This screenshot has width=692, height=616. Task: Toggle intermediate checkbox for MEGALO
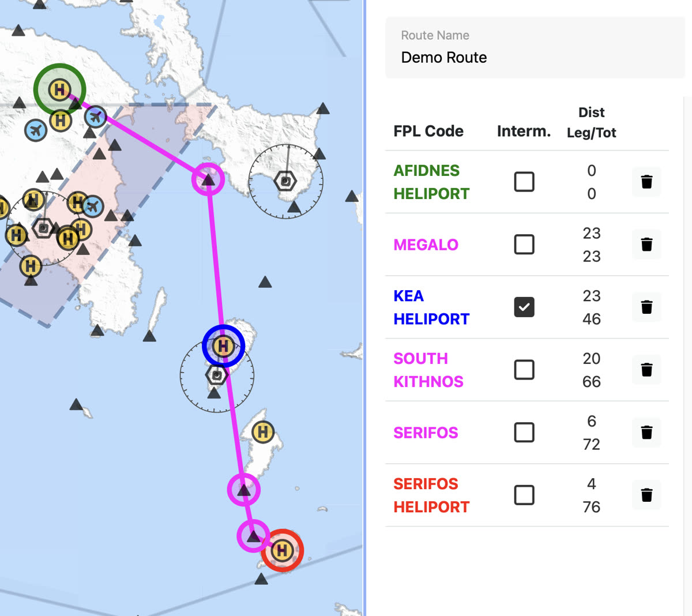(524, 245)
